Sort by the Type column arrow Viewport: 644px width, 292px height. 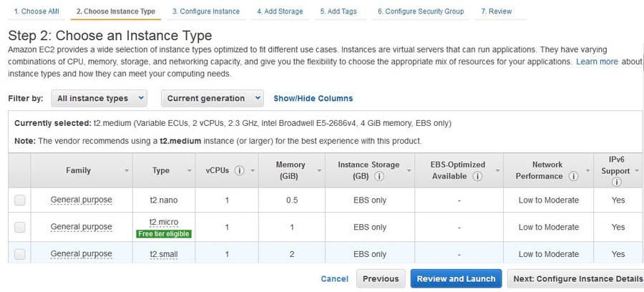(190, 171)
